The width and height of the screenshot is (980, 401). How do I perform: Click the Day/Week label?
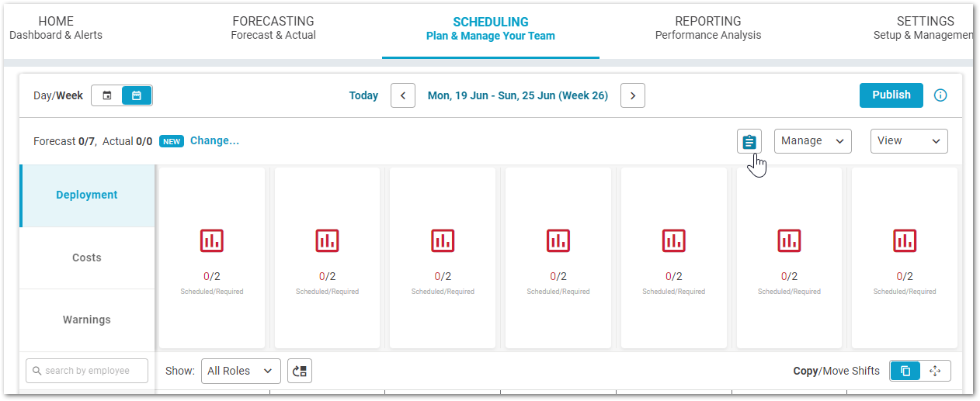pos(58,95)
